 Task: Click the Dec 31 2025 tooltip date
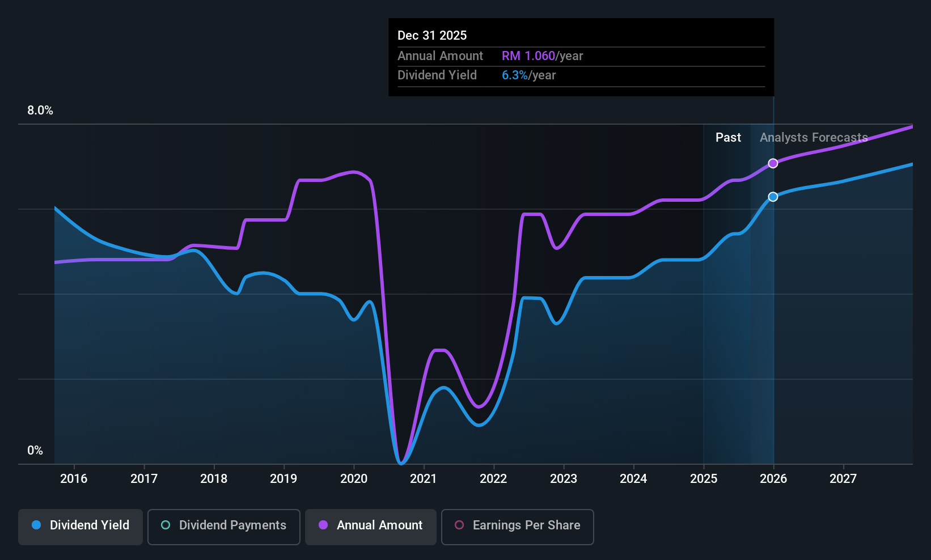432,36
